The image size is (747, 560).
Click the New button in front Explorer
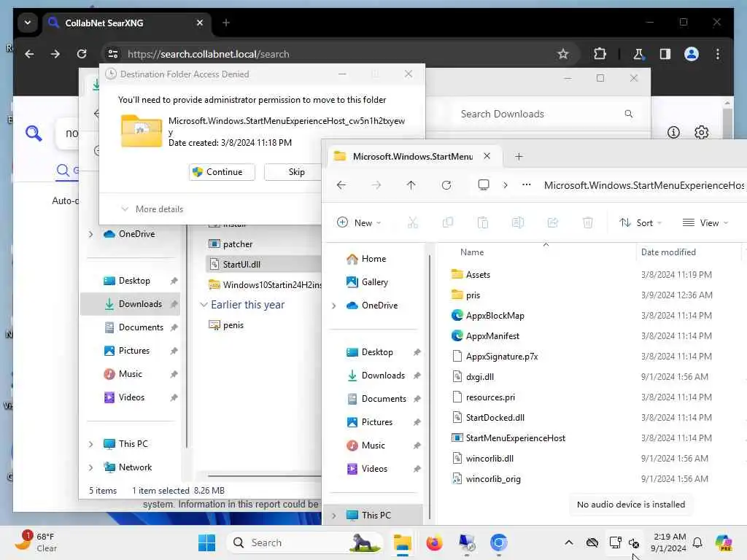click(359, 222)
